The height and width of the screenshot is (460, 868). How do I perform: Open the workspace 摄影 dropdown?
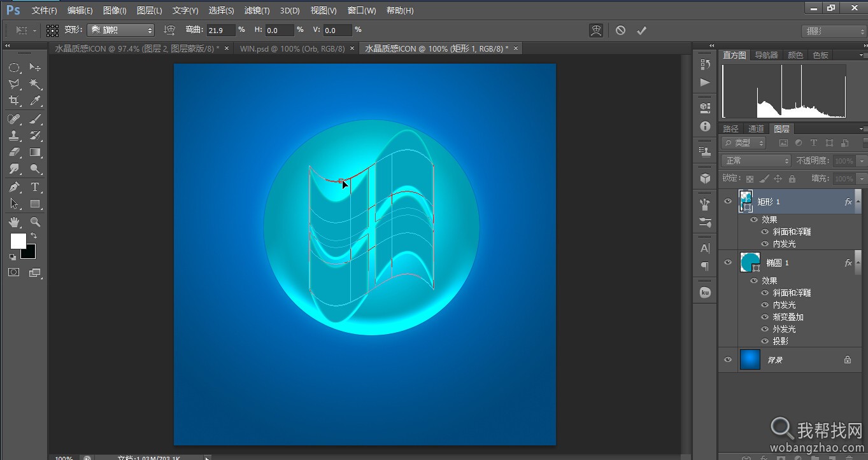(833, 31)
